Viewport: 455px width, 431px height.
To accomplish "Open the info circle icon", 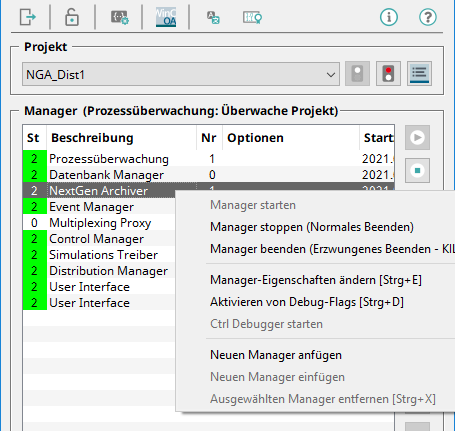I will click(389, 17).
